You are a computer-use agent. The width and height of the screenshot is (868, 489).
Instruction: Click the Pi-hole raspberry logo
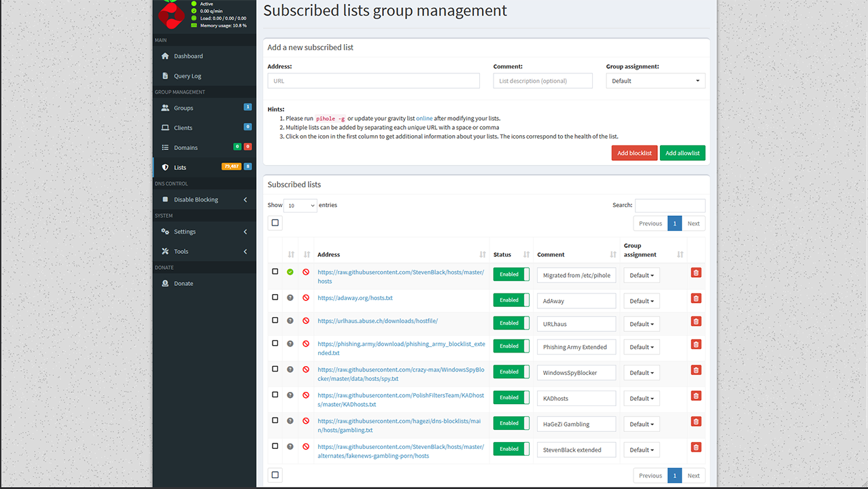click(x=171, y=15)
